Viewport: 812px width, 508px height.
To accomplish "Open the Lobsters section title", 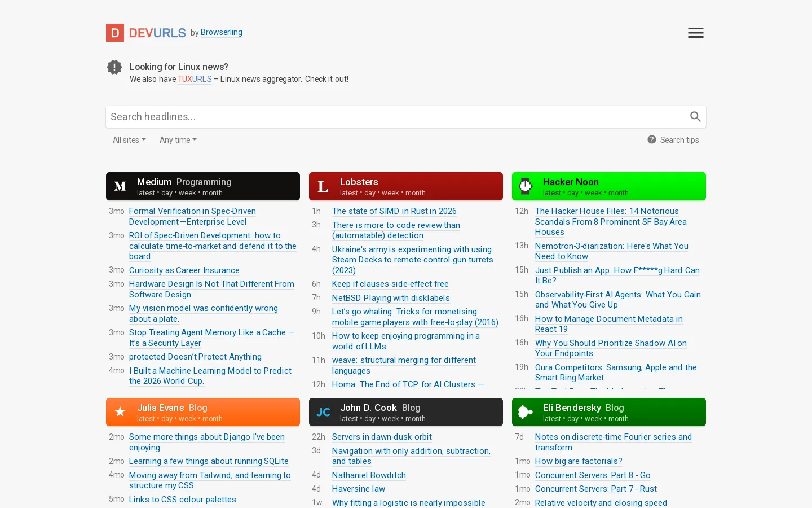I will coord(359,182).
